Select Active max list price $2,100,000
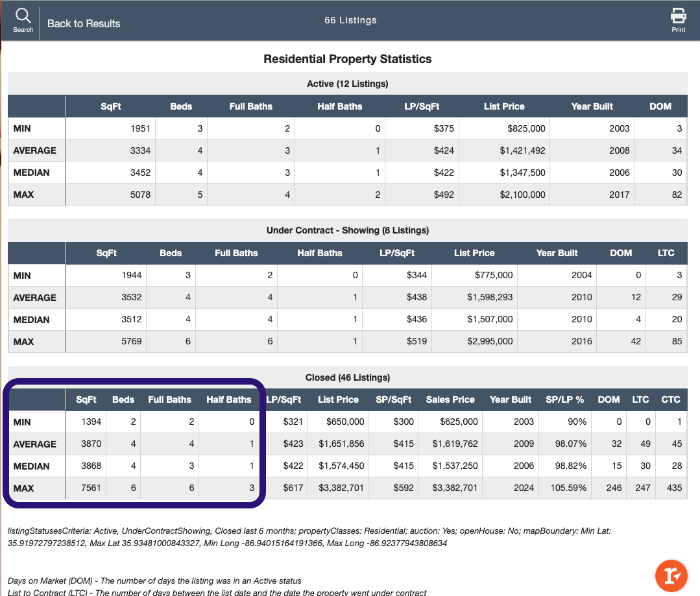The image size is (700, 596). [522, 195]
